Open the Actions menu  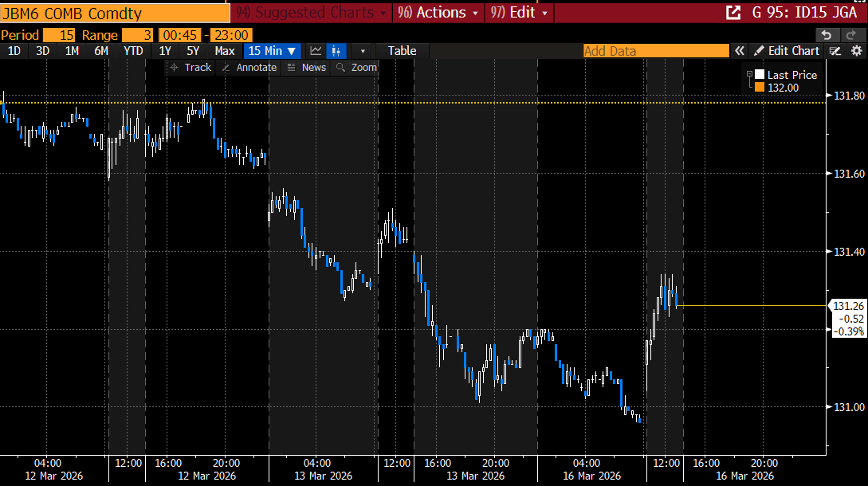point(438,12)
